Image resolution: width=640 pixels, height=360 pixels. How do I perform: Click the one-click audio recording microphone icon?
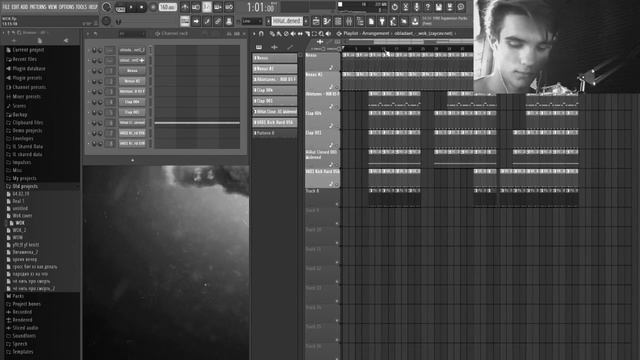click(x=416, y=7)
